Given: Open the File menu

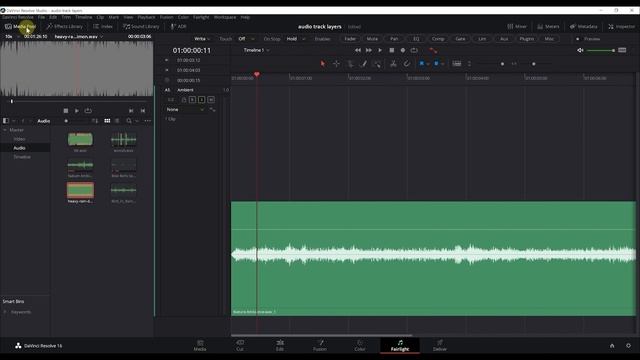Looking at the screenshot, I should (41, 17).
